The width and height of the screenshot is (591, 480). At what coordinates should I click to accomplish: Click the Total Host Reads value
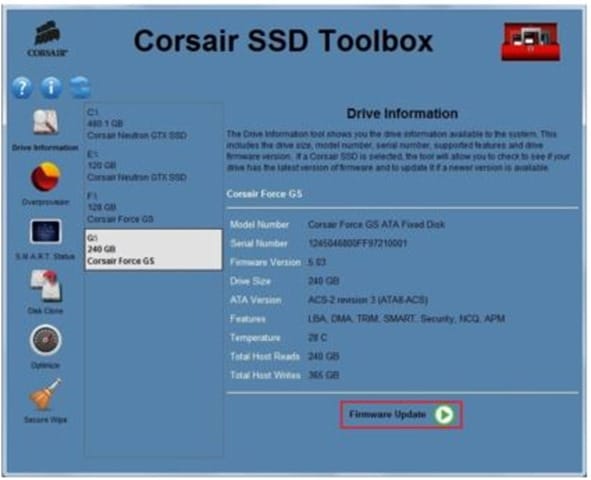point(324,356)
